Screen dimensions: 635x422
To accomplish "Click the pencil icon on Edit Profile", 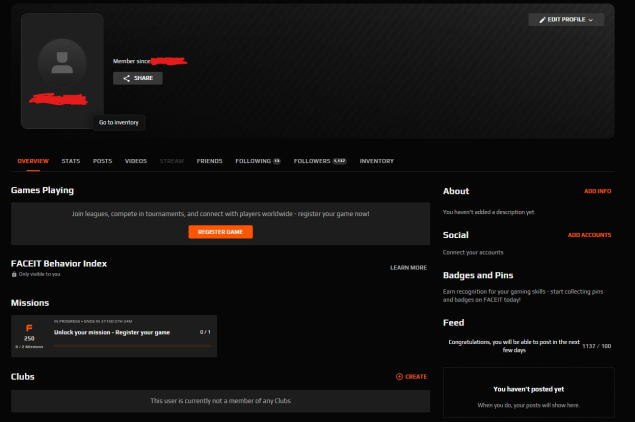I will pos(542,20).
